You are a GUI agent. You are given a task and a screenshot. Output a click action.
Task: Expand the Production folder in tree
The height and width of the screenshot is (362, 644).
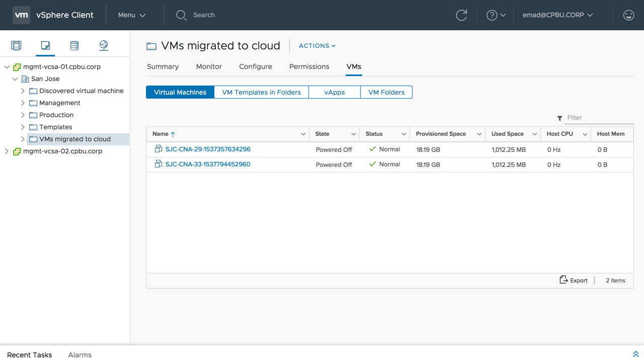click(23, 115)
